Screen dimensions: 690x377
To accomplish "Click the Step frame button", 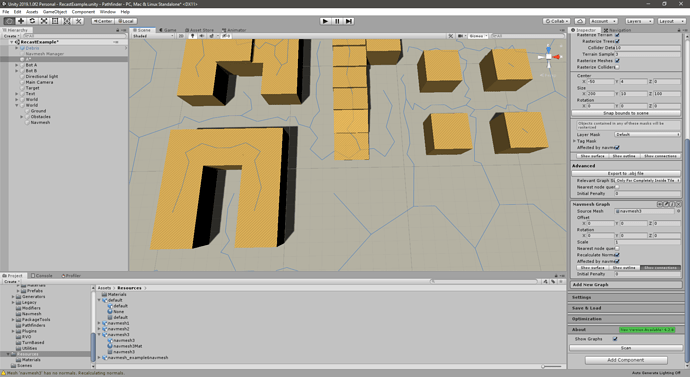I will coord(349,21).
